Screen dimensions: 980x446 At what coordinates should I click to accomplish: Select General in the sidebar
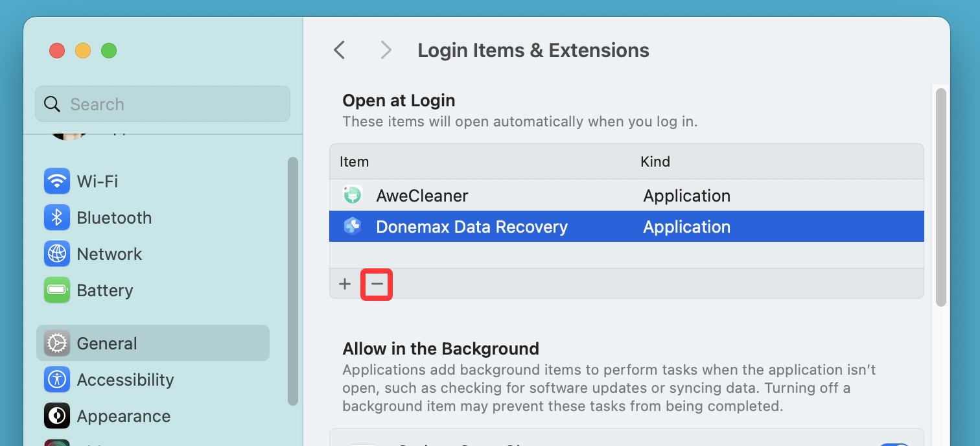point(107,344)
